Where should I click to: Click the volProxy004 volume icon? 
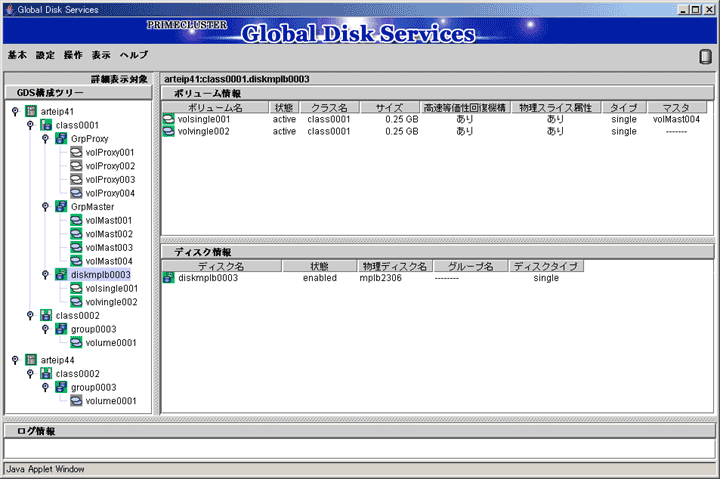(76, 193)
